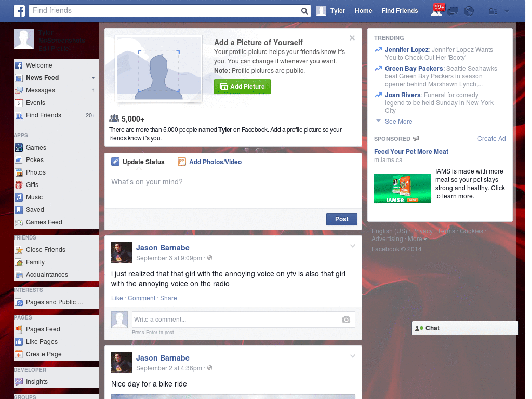This screenshot has height=399, width=532.
Task: Click English (US) footer link
Action: point(389,231)
